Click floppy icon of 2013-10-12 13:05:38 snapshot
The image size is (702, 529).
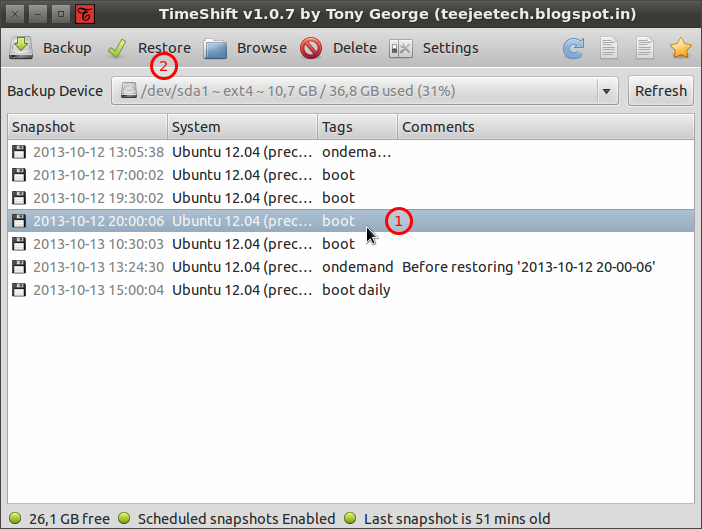coord(19,152)
